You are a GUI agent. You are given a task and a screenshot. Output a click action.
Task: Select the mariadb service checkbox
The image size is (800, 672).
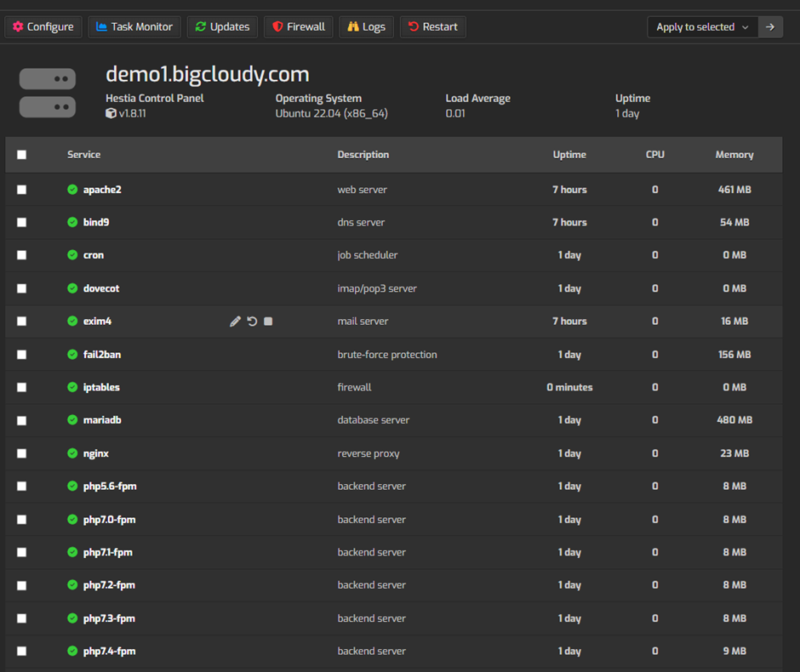pyautogui.click(x=22, y=420)
